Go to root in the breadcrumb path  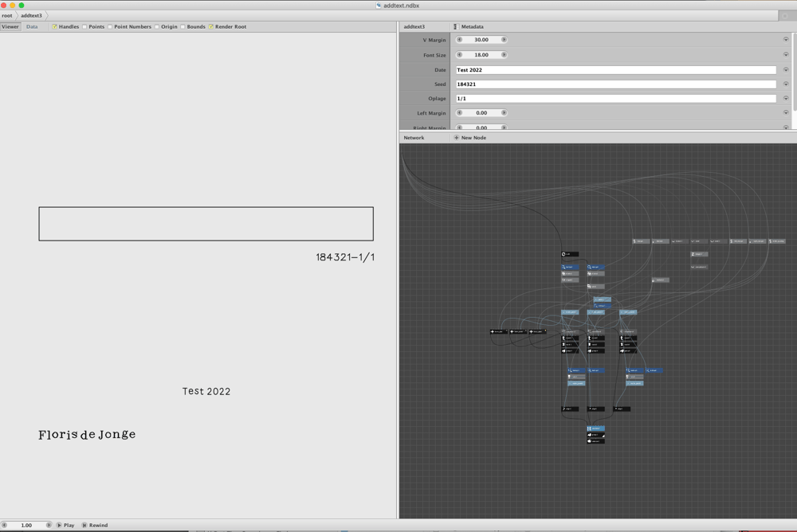click(x=6, y=16)
